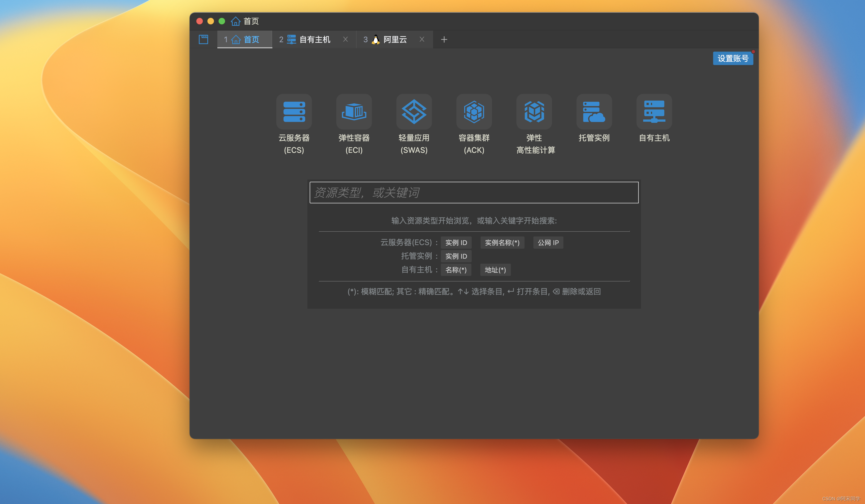Viewport: 865px width, 504px height.
Task: Open the 弹性高性能计算 icon
Action: coord(534,111)
